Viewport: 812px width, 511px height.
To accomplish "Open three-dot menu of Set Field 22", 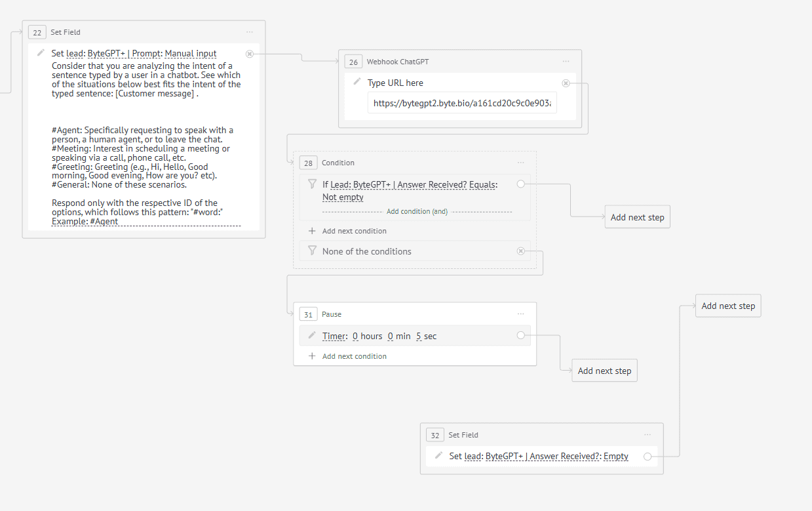I will pos(250,32).
